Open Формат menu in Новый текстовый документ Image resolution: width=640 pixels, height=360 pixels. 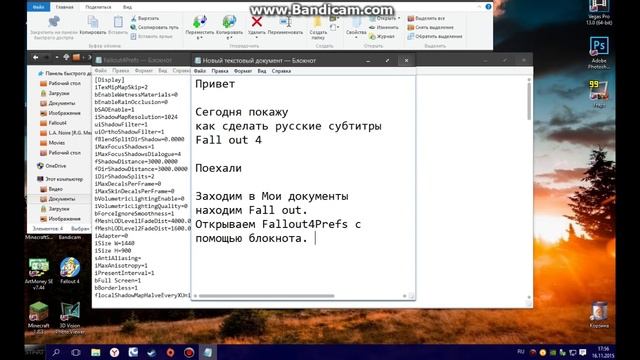(x=243, y=71)
